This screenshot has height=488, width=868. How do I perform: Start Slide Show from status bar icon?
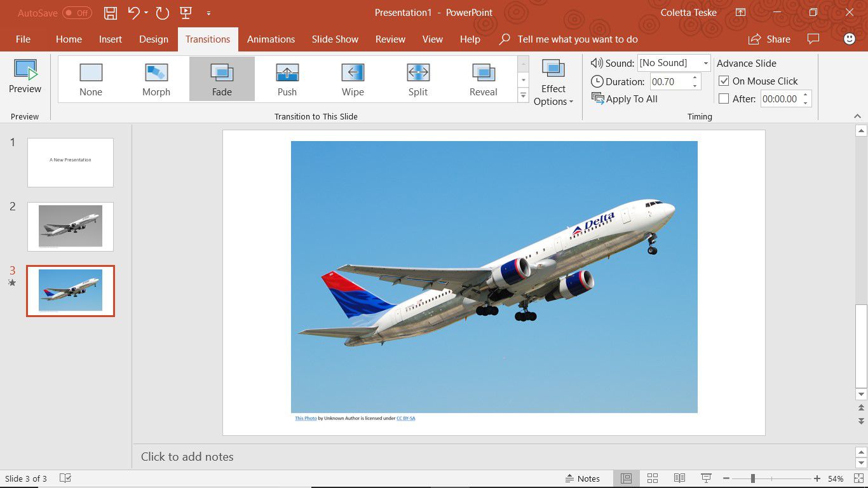click(x=706, y=478)
